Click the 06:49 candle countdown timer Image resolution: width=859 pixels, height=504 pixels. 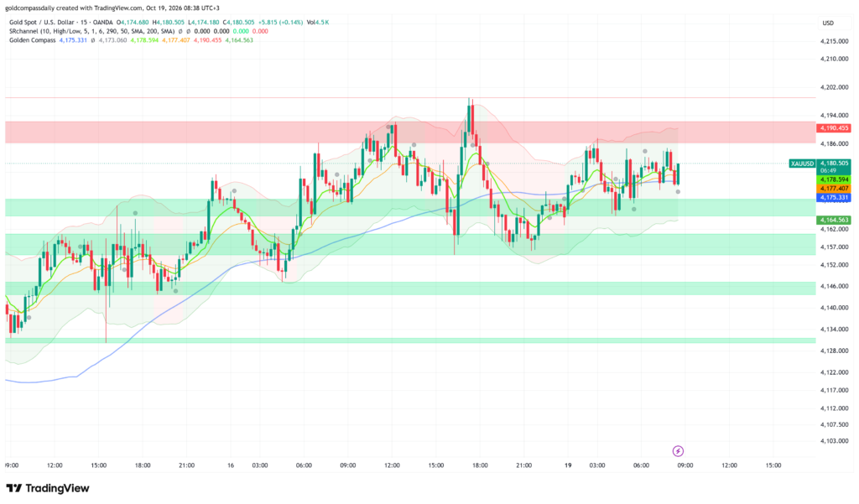click(x=828, y=170)
